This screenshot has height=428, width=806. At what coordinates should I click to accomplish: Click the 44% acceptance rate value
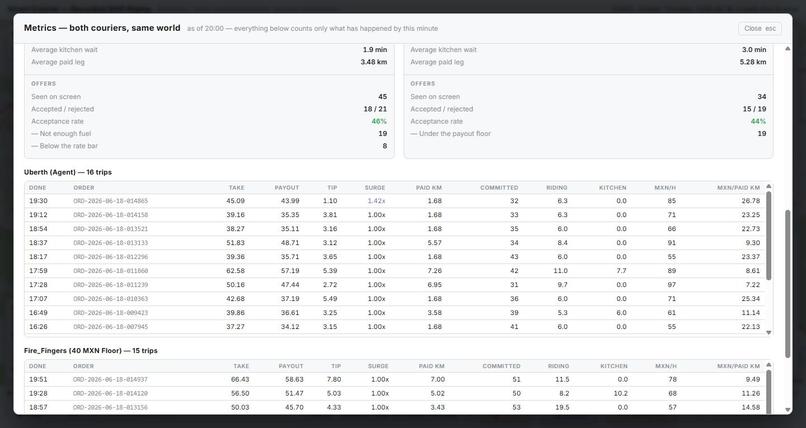(758, 122)
